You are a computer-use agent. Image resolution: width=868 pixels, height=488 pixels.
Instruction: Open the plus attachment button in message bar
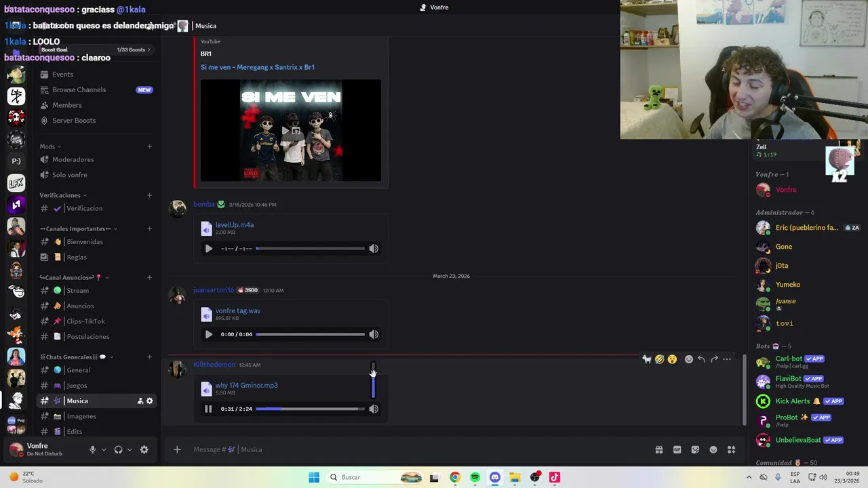click(177, 449)
